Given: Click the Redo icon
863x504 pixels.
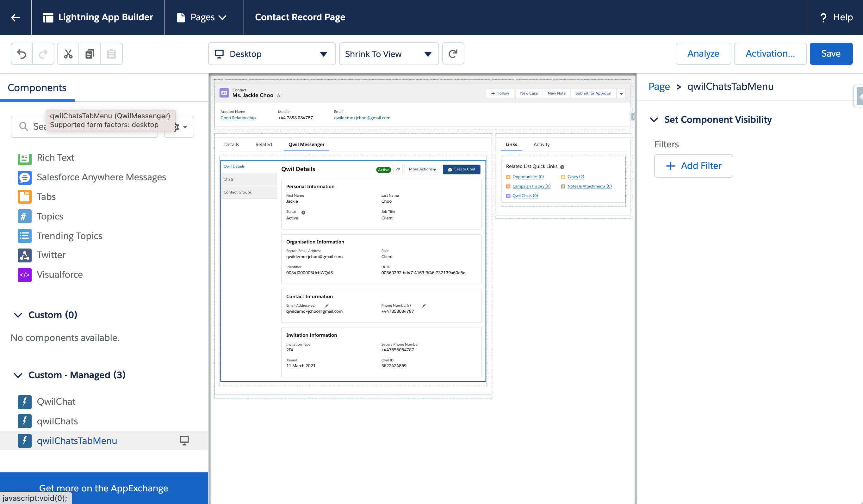Looking at the screenshot, I should pos(43,54).
